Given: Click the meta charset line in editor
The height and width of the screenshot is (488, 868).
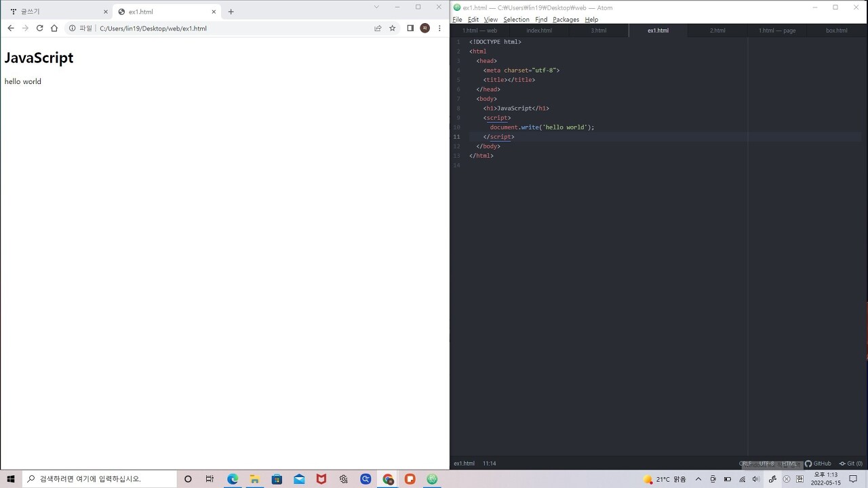Looking at the screenshot, I should 521,70.
